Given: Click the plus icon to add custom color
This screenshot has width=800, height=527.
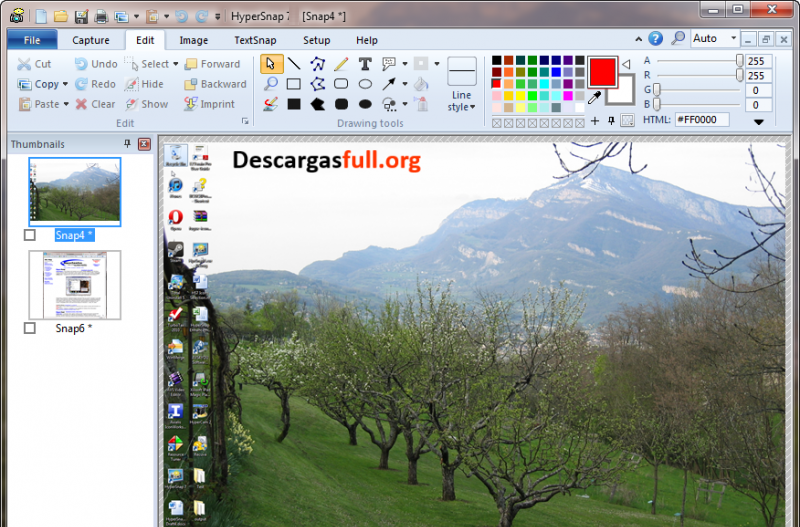Looking at the screenshot, I should point(594,121).
